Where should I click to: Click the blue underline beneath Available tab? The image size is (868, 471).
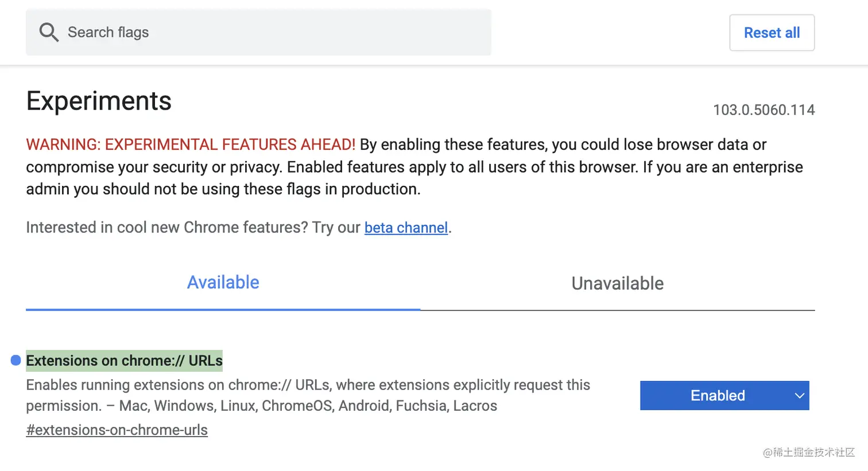pyautogui.click(x=223, y=309)
